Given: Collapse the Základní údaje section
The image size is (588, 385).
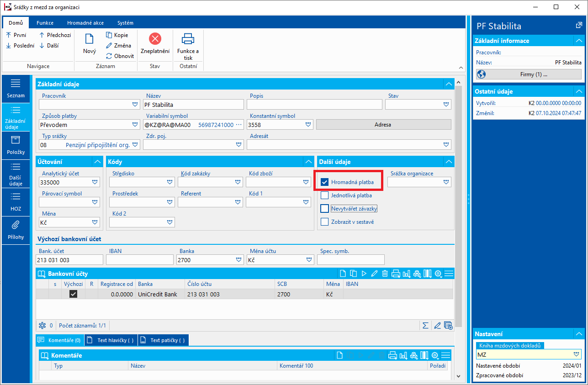Looking at the screenshot, I should tap(449, 84).
